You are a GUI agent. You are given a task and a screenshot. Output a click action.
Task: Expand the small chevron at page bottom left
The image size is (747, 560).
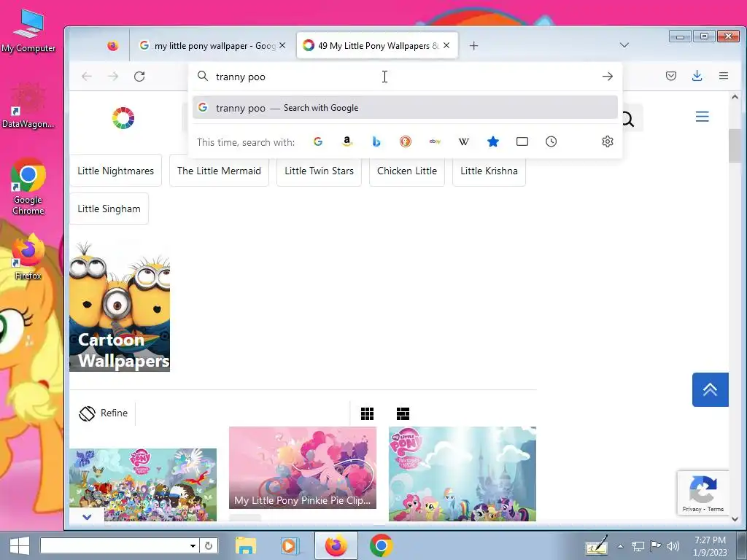point(87,517)
